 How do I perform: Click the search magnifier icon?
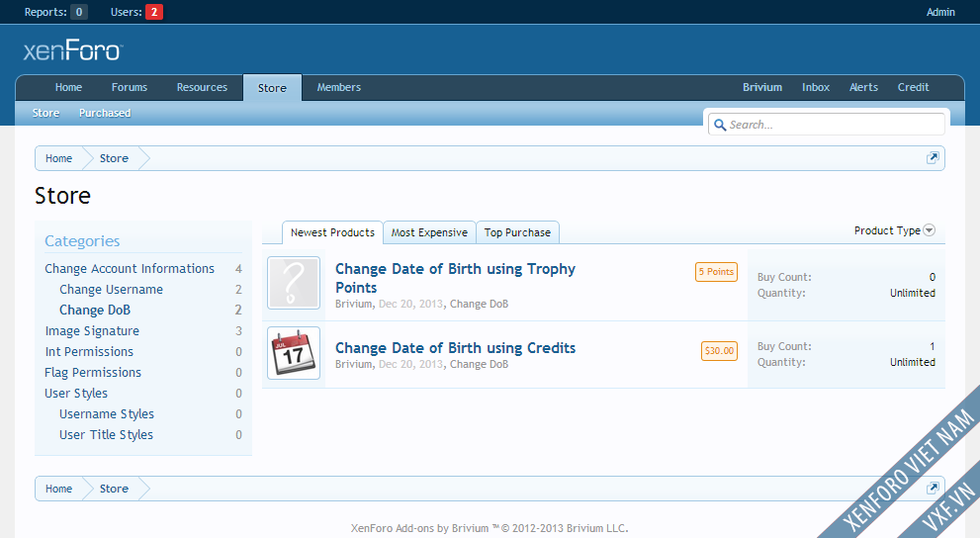pyautogui.click(x=720, y=125)
